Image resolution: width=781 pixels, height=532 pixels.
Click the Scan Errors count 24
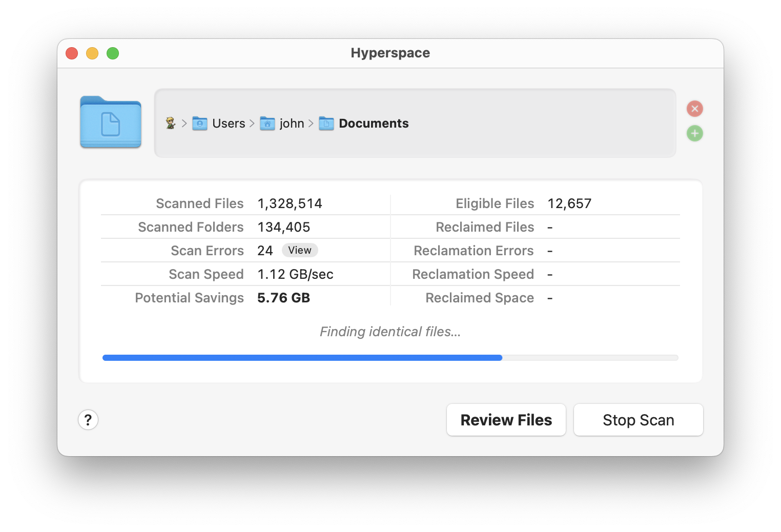point(265,251)
